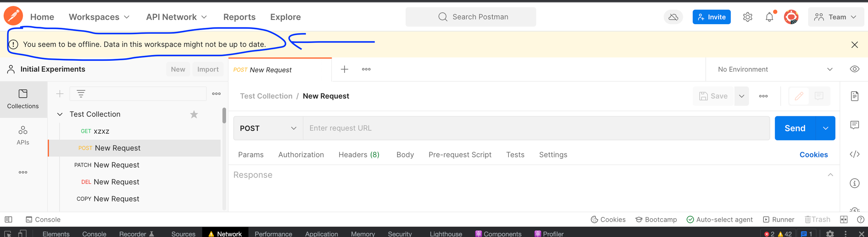868x237 pixels.
Task: Switch to the Headers (8) tab
Action: [x=359, y=155]
